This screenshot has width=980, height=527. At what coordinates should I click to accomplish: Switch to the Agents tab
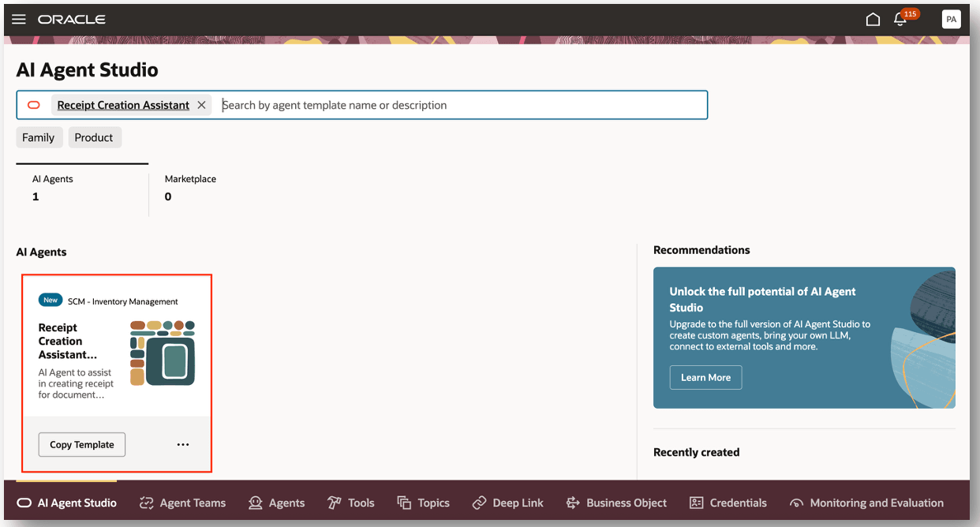coord(276,503)
